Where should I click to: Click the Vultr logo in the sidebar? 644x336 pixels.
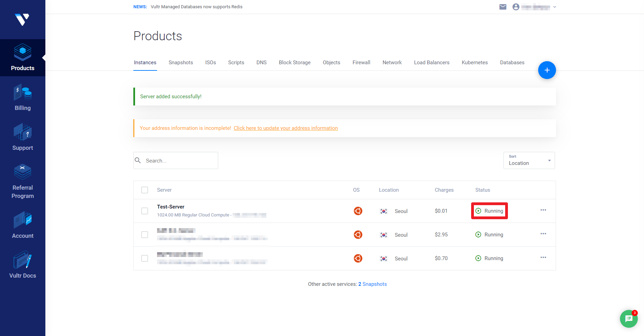click(x=22, y=20)
